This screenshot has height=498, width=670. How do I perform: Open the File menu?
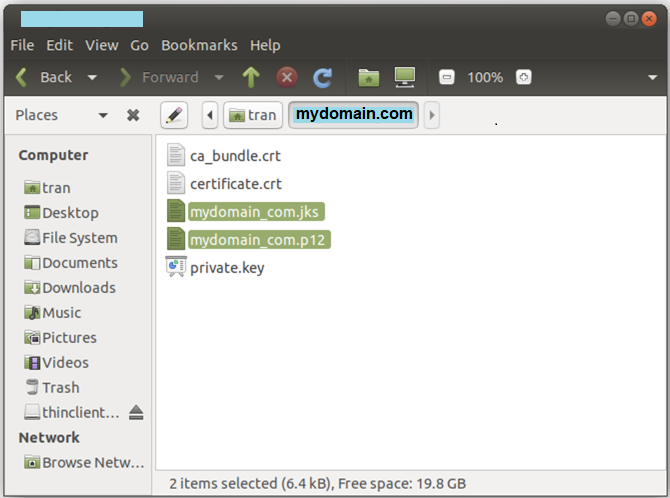pos(22,45)
